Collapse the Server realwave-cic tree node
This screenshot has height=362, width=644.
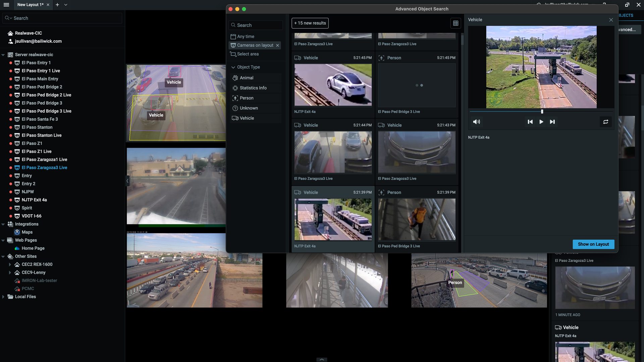[3, 55]
